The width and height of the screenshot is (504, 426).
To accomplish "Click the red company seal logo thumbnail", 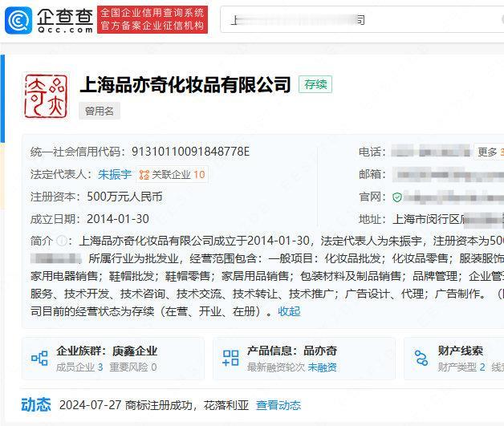I will [47, 96].
